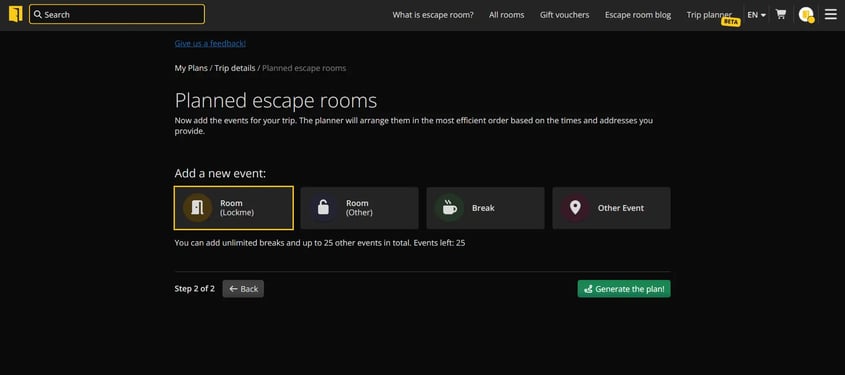Go to Trip details breadcrumb
The image size is (845, 375).
(x=235, y=68)
